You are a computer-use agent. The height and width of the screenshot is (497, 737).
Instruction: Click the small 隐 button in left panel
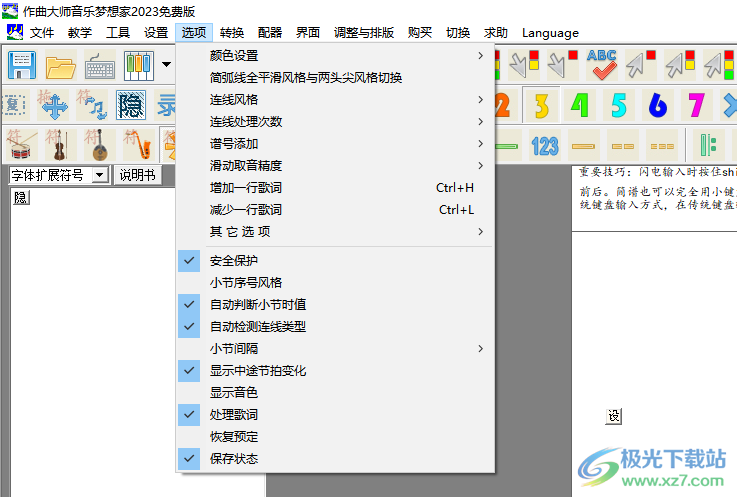[x=20, y=197]
